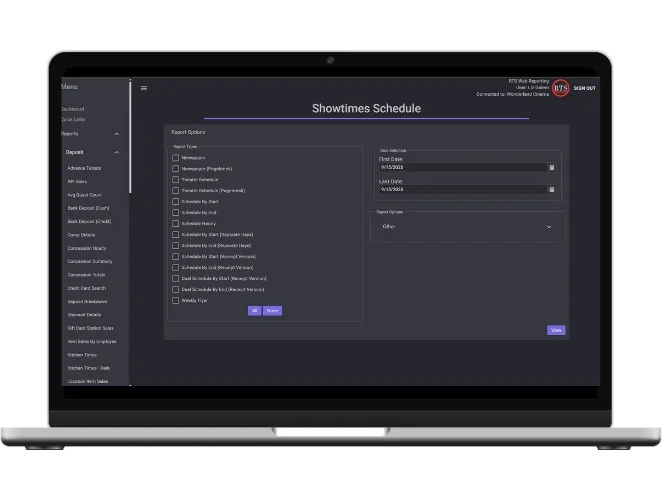Open the Last Date calendar picker
This screenshot has height=500, width=662.
[x=551, y=190]
